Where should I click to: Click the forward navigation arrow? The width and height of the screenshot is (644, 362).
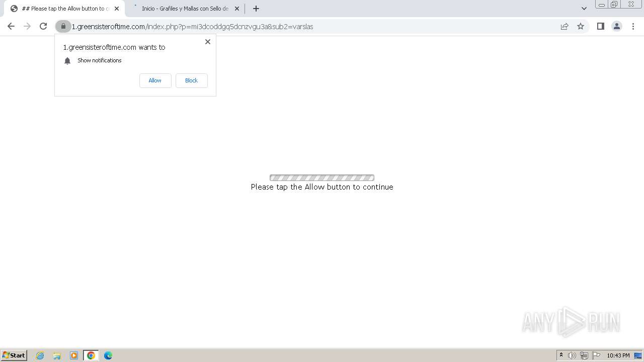pyautogui.click(x=27, y=26)
